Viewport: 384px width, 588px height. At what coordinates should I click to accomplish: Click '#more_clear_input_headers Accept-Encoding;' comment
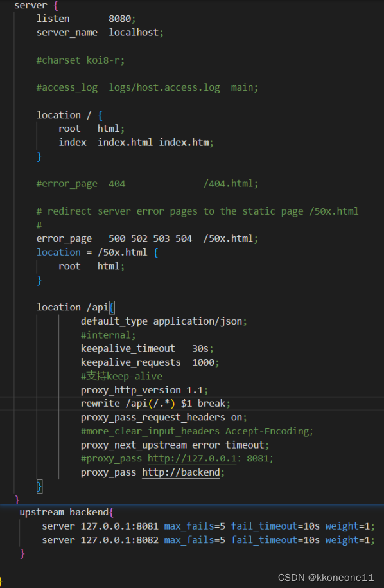pyautogui.click(x=197, y=431)
